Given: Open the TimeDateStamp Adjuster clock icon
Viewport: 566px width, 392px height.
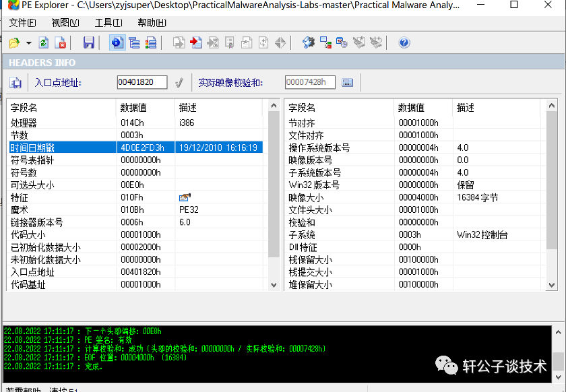Looking at the screenshot, I should [x=342, y=43].
